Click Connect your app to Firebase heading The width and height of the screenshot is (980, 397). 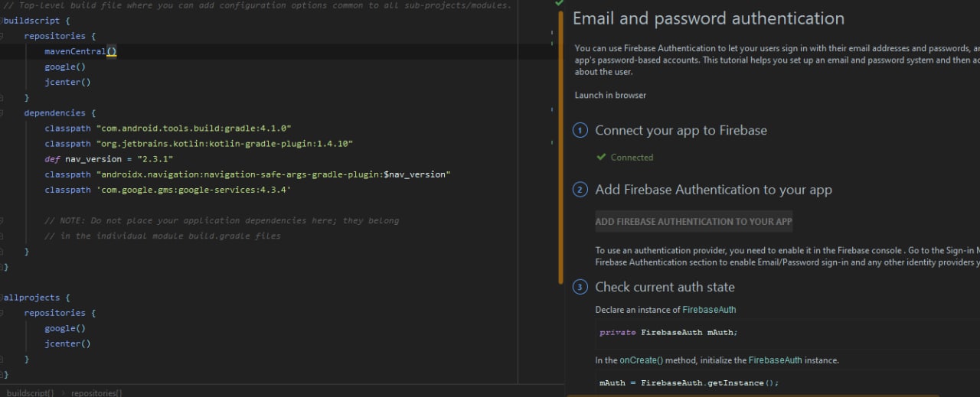(x=681, y=131)
